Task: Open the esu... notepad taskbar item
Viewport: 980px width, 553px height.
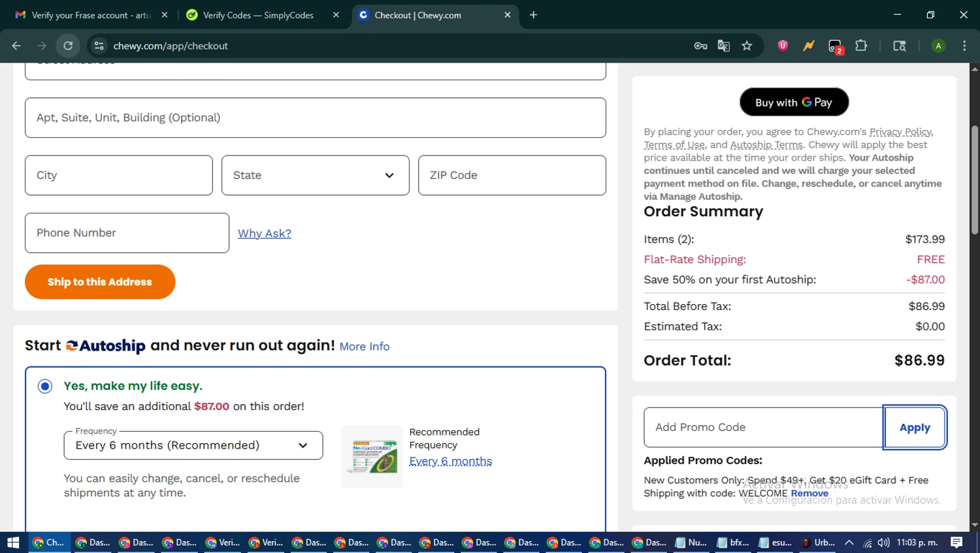Action: 776,543
